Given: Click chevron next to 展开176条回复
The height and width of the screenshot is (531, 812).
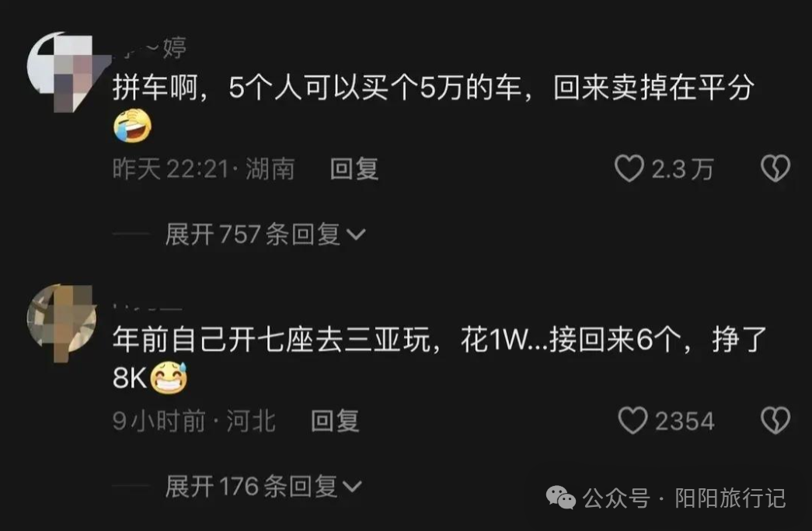Looking at the screenshot, I should click(x=353, y=487).
